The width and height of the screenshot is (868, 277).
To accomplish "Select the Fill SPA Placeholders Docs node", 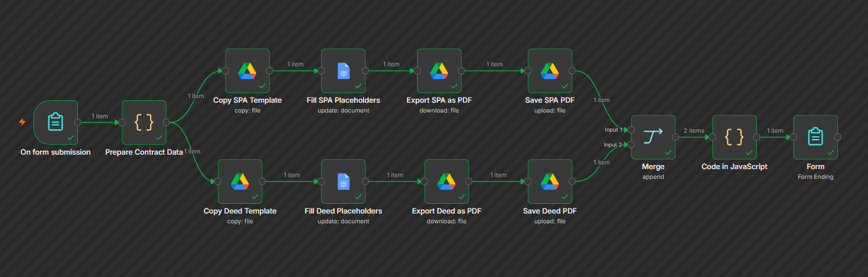I will click(343, 70).
